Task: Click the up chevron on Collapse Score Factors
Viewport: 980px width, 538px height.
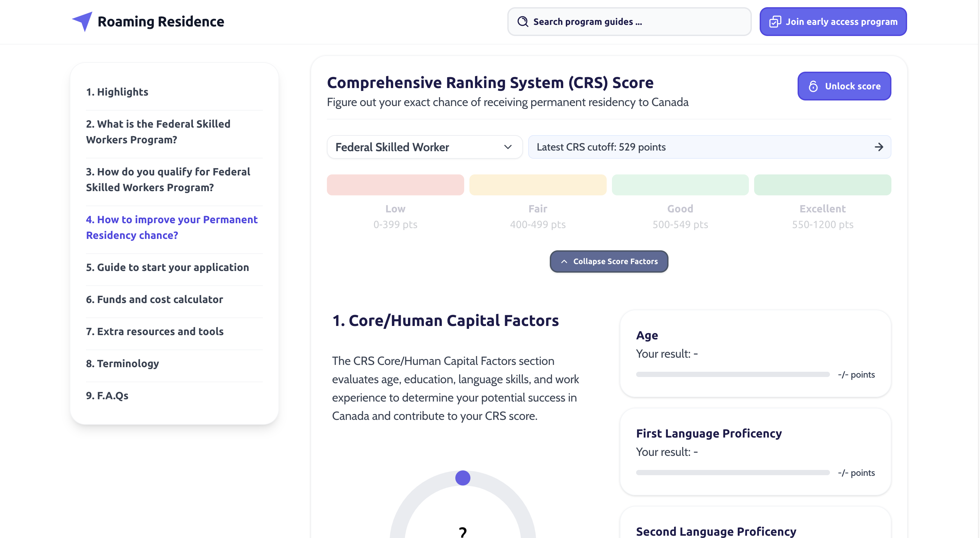Action: click(564, 261)
